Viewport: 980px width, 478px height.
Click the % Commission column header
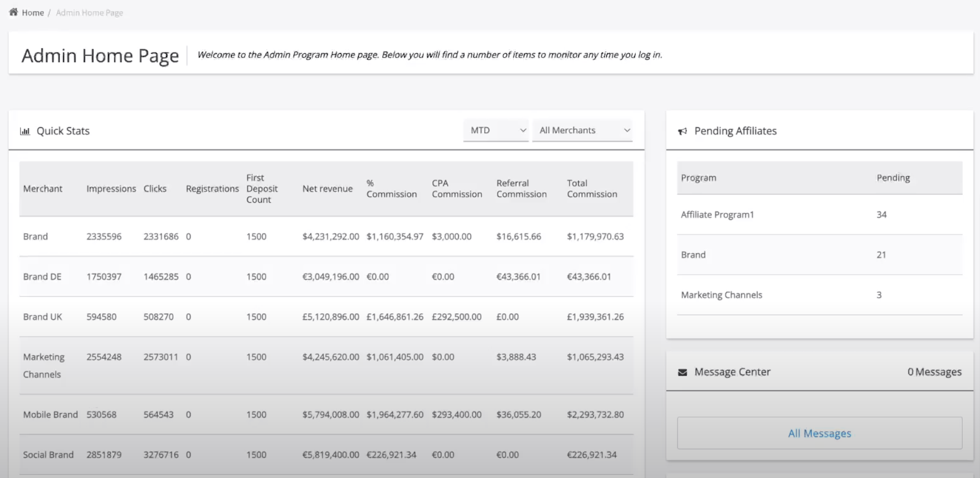391,189
